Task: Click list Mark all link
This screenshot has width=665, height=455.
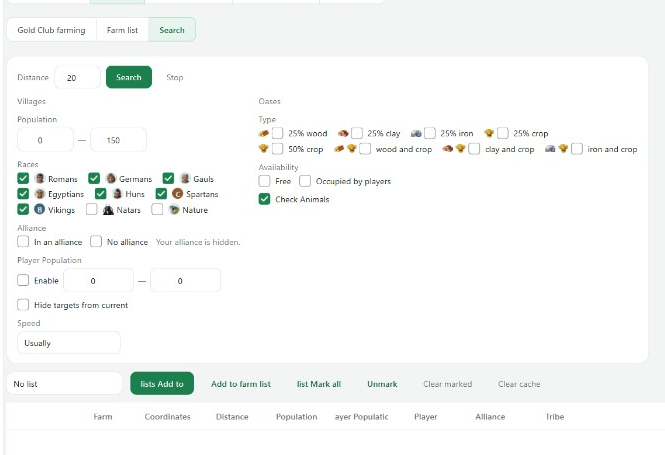Action: [319, 384]
